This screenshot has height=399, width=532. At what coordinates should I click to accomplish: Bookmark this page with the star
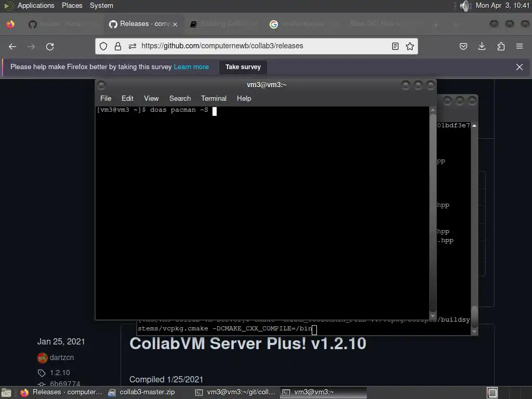(x=410, y=46)
